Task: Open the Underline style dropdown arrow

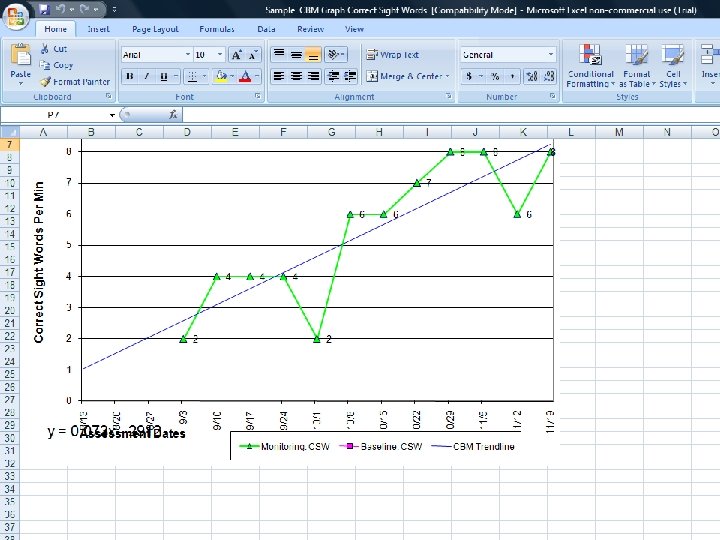Action: click(x=175, y=76)
